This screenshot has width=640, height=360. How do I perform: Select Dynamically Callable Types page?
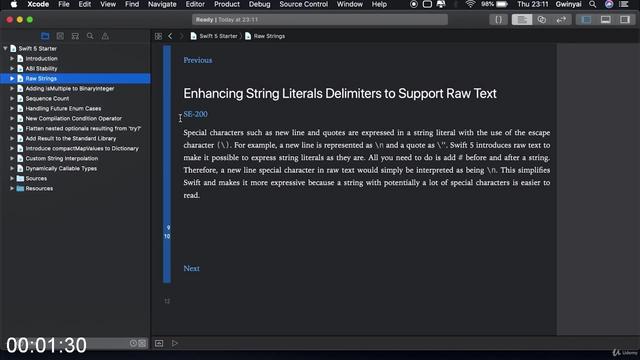61,169
